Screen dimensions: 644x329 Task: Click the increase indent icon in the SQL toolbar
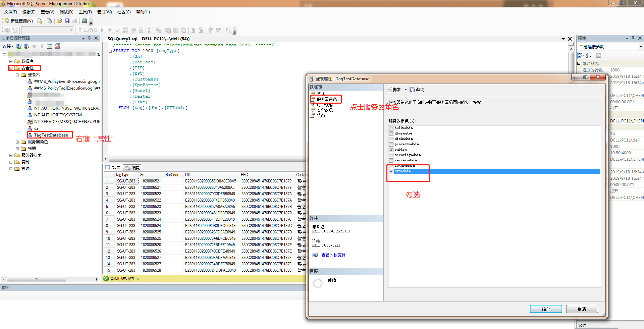click(218, 30)
